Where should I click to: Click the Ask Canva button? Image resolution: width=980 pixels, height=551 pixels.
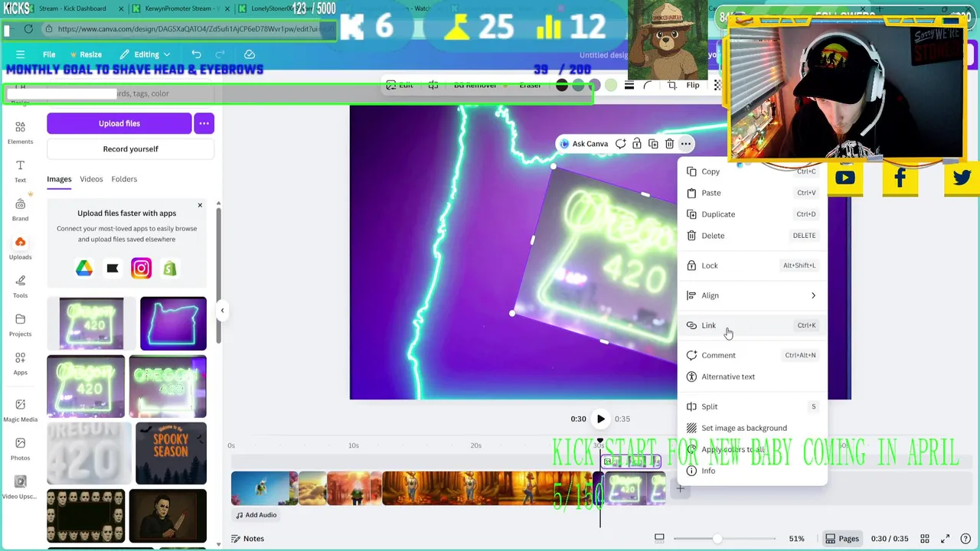(583, 144)
